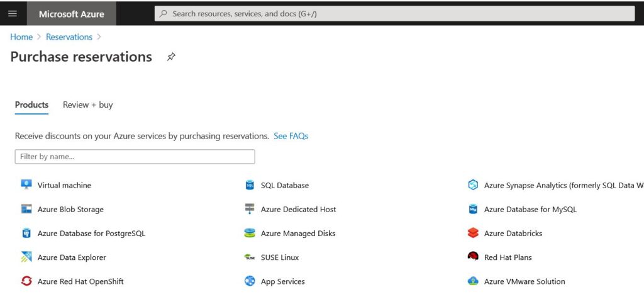The width and height of the screenshot is (644, 299).
Task: Click the Azure VMware Solution icon
Action: click(x=473, y=281)
